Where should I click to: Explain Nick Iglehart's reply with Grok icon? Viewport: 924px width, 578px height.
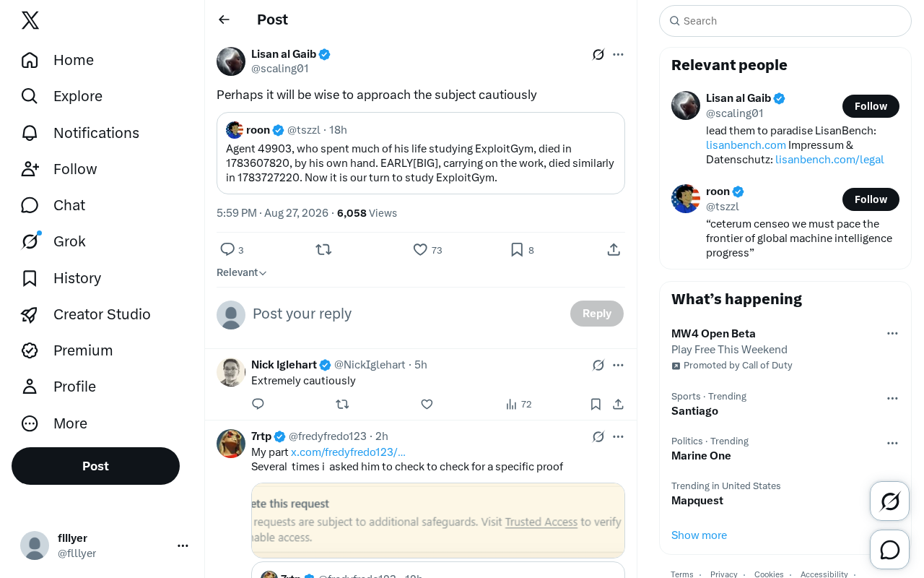click(x=598, y=365)
